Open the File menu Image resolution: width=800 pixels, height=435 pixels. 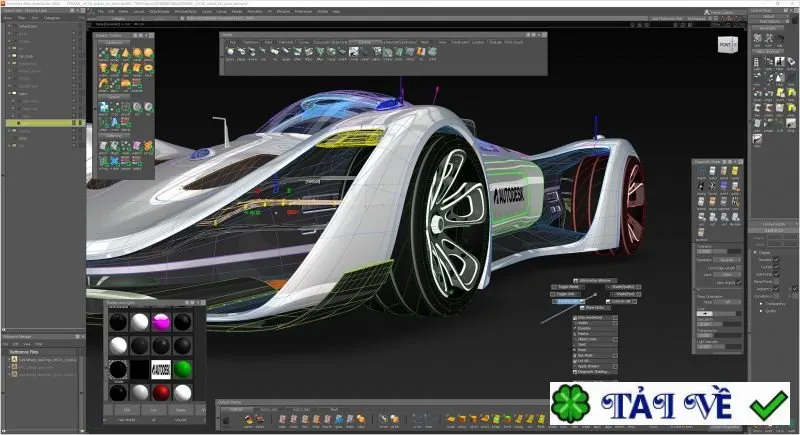click(101, 11)
